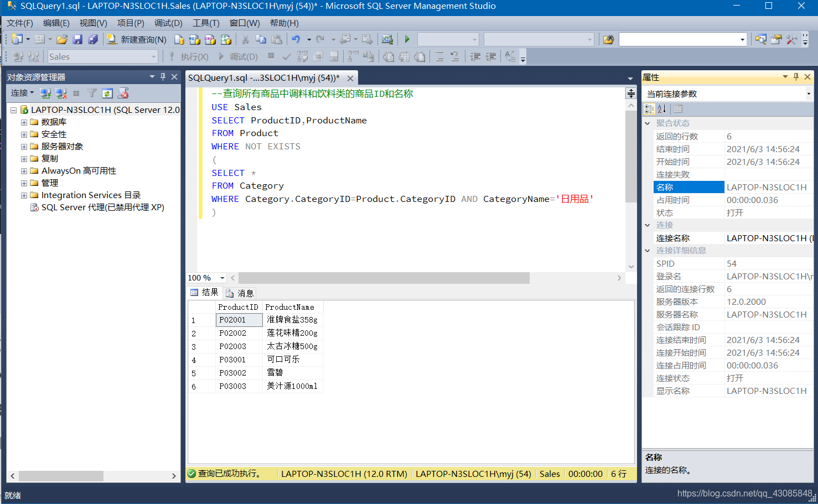Screen dimensions: 818x504
Task: Save the query with the floppy disk icon
Action: tap(77, 39)
